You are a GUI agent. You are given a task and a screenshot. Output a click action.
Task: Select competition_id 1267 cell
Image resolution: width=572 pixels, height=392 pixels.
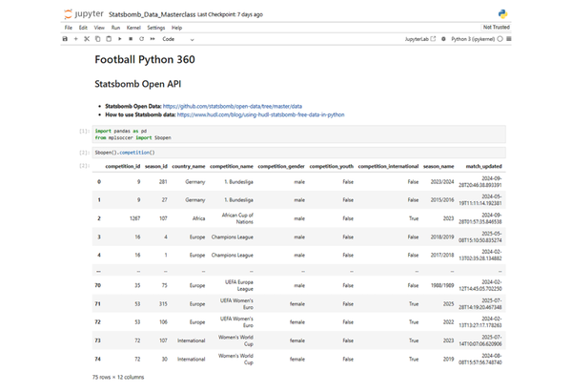pyautogui.click(x=134, y=218)
